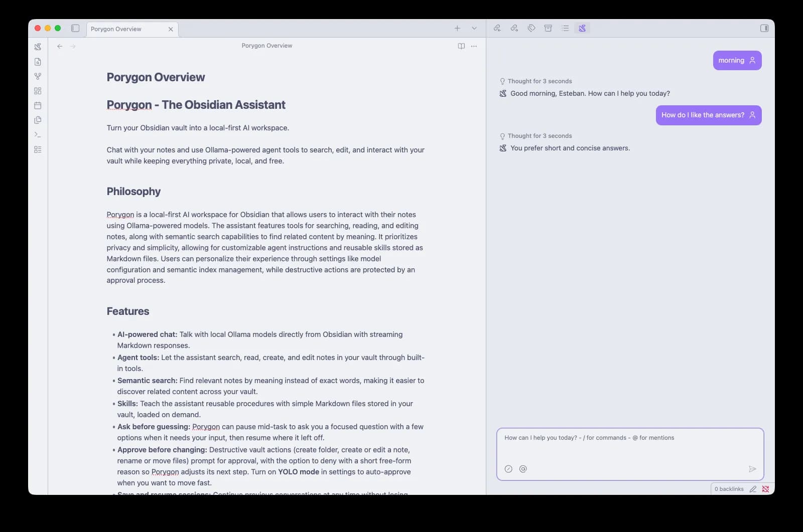The width and height of the screenshot is (803, 532).
Task: Open the command palette terminal icon
Action: (38, 134)
